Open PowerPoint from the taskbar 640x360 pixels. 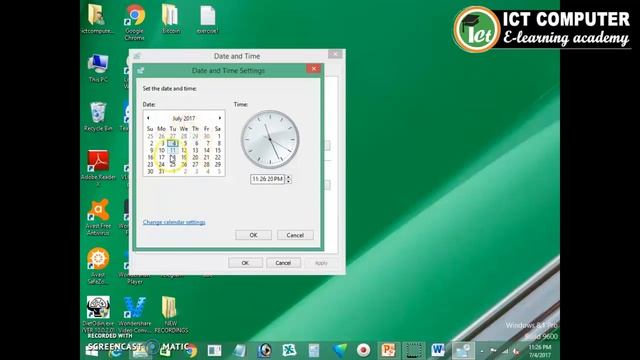coord(388,350)
